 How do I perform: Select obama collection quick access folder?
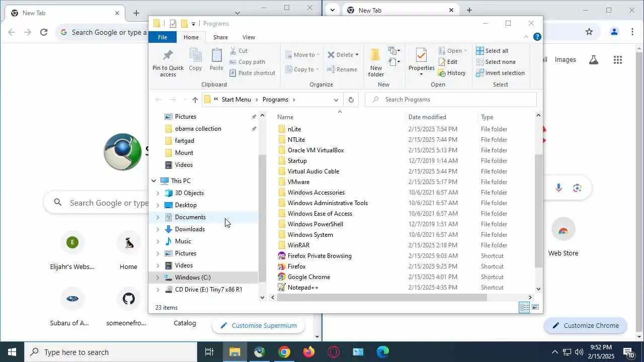198,129
